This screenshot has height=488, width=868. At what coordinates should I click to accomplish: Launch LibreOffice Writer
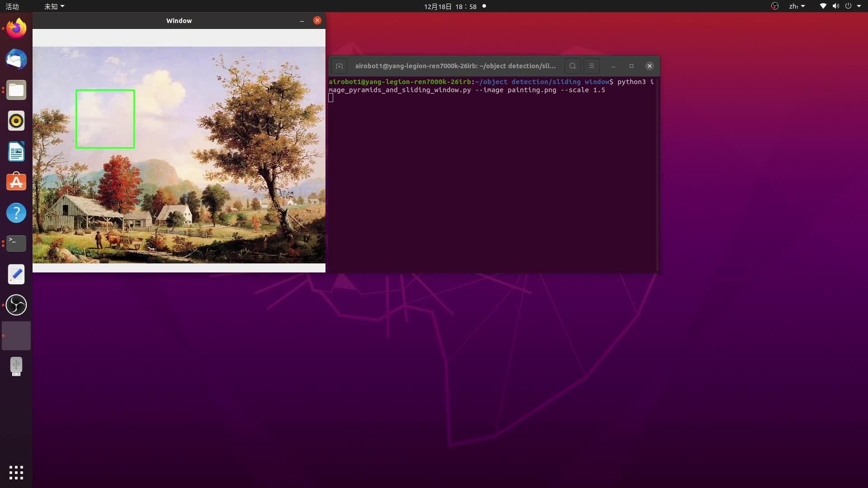(16, 151)
